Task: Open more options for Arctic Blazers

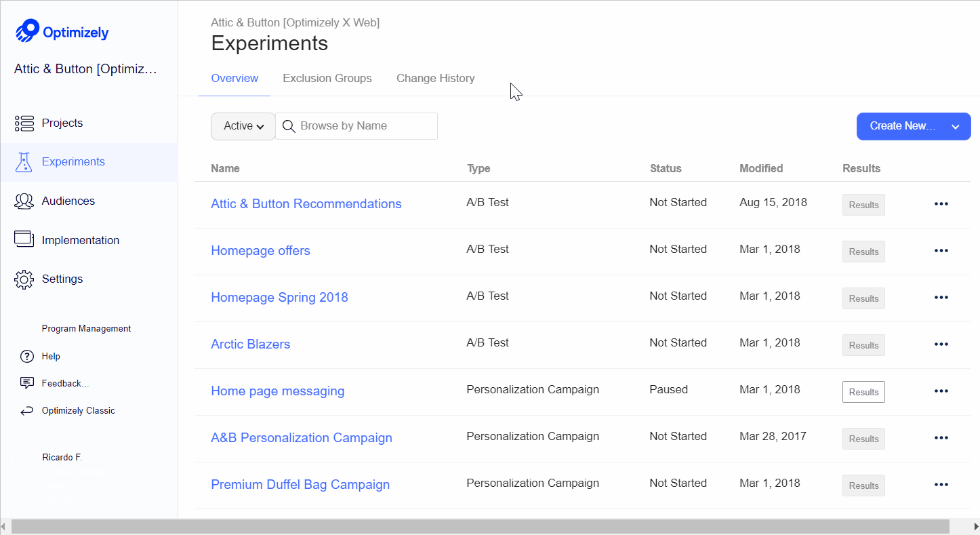Action: pos(941,344)
